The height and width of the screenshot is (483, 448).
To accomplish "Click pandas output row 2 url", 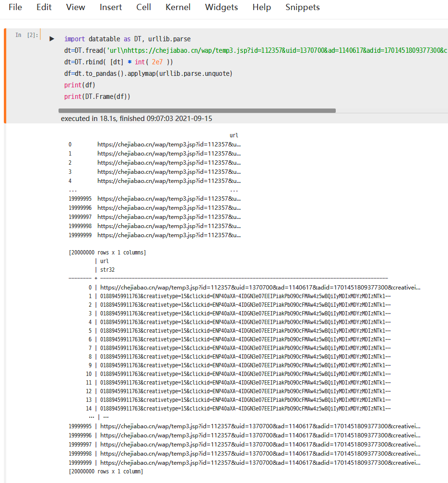I will click(x=169, y=163).
